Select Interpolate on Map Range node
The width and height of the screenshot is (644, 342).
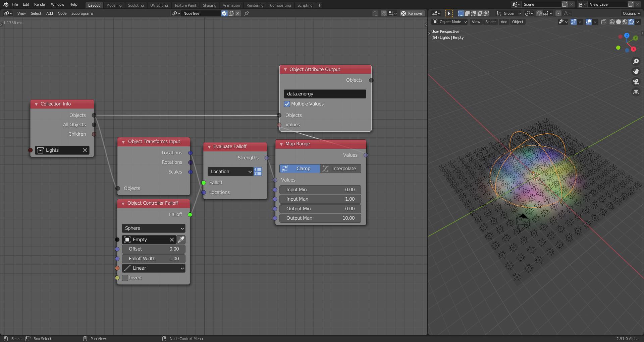tap(340, 168)
